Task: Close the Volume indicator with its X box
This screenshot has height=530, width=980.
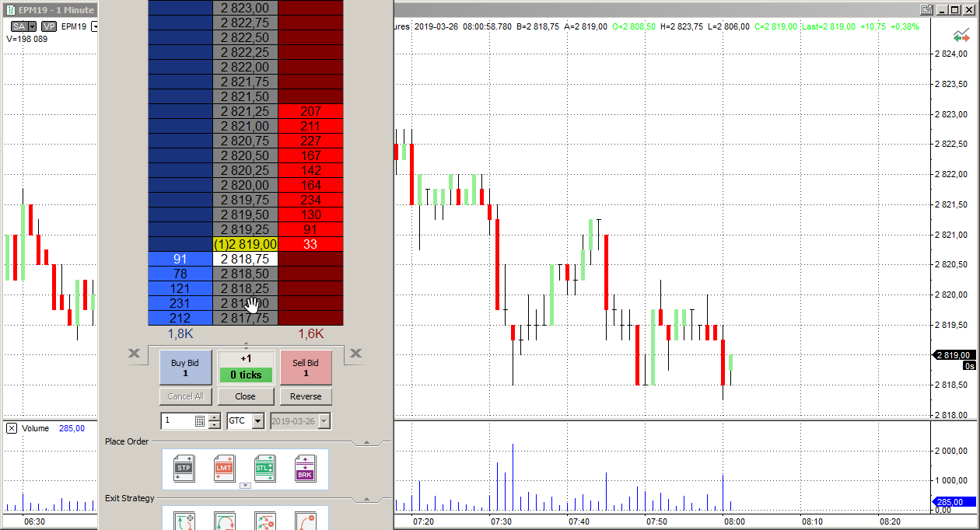Action: [x=12, y=428]
